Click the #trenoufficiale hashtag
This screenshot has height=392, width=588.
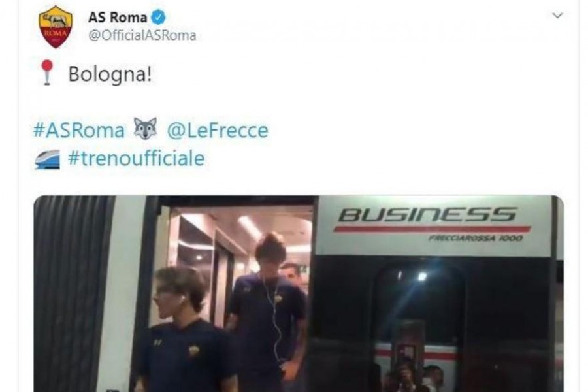137,159
